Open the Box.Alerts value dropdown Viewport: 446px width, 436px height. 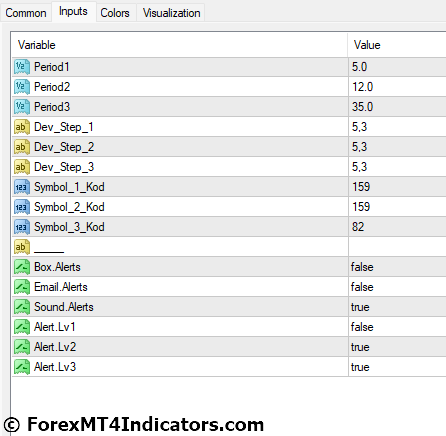[x=397, y=267]
